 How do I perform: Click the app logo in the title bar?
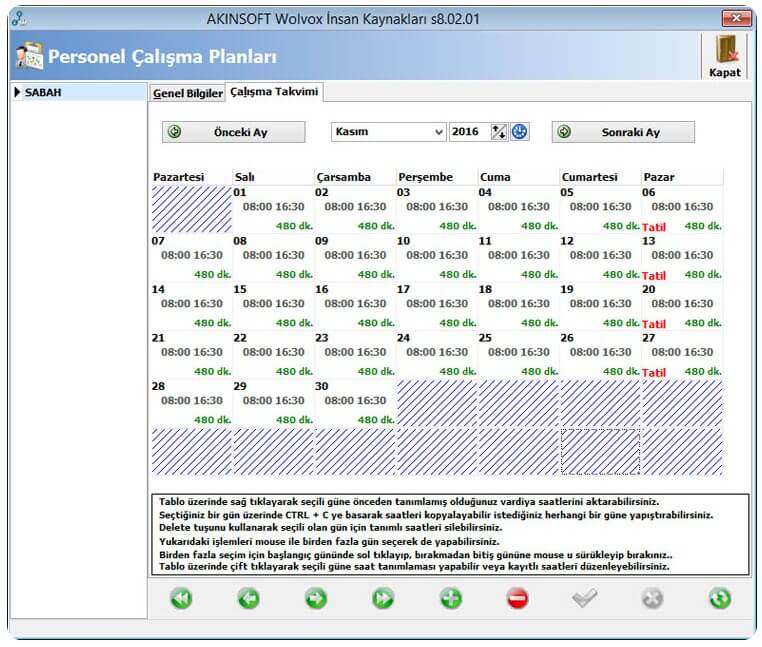20,19
